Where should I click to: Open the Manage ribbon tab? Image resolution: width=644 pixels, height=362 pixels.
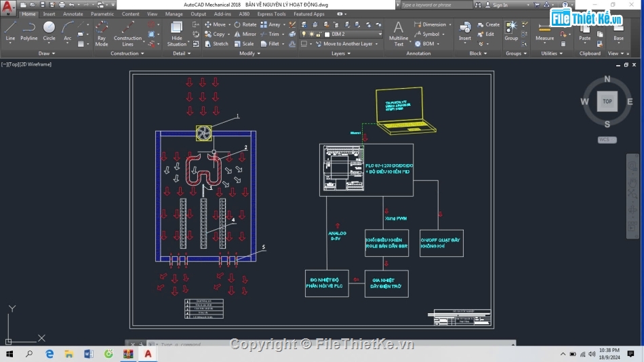(x=174, y=14)
